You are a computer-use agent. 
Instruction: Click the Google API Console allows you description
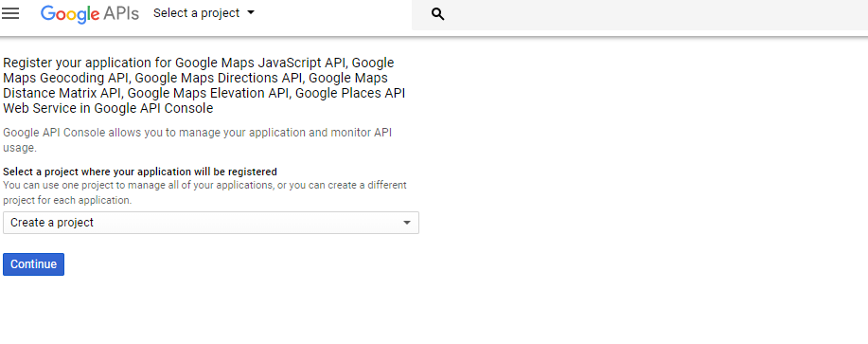[x=197, y=140]
